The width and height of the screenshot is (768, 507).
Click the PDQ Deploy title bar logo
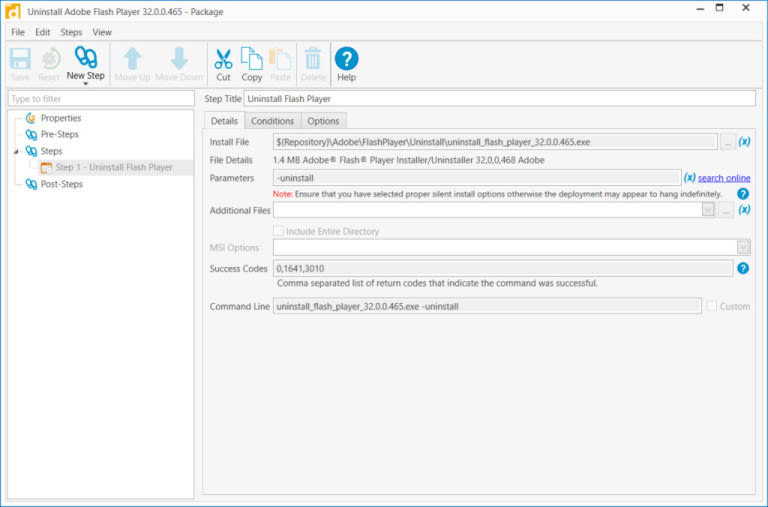point(13,11)
